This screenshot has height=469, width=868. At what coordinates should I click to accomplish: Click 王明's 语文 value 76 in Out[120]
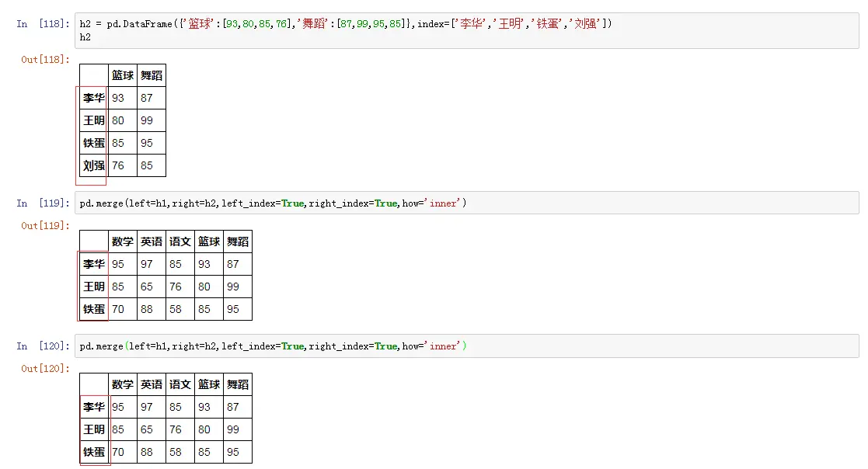pos(180,429)
